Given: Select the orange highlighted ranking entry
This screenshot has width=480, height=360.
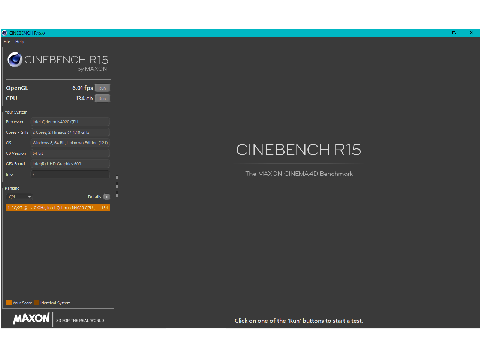Looking at the screenshot, I should coord(58,207).
